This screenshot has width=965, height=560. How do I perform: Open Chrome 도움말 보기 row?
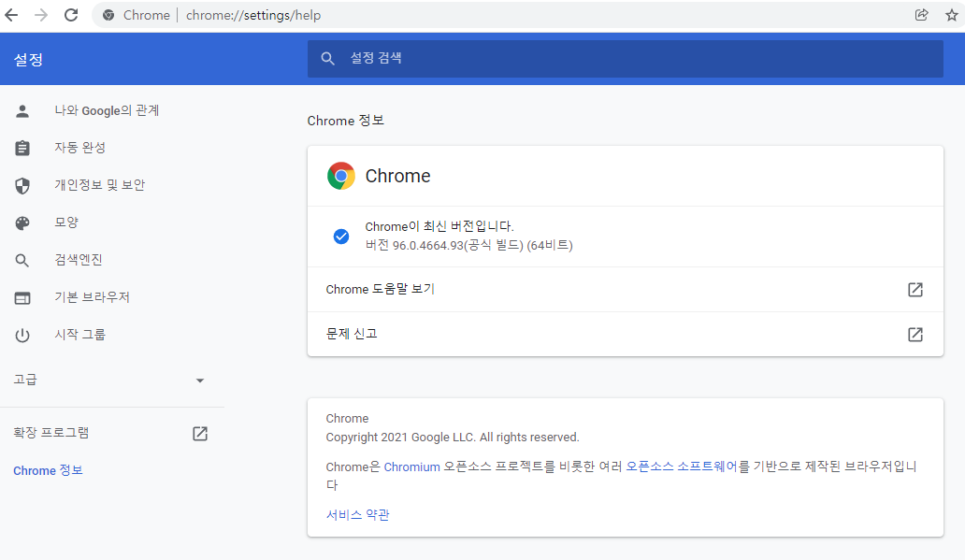point(626,289)
